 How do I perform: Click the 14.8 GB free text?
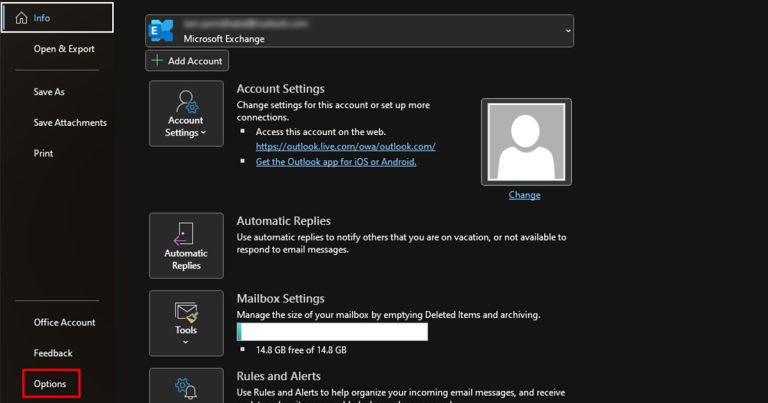(301, 350)
